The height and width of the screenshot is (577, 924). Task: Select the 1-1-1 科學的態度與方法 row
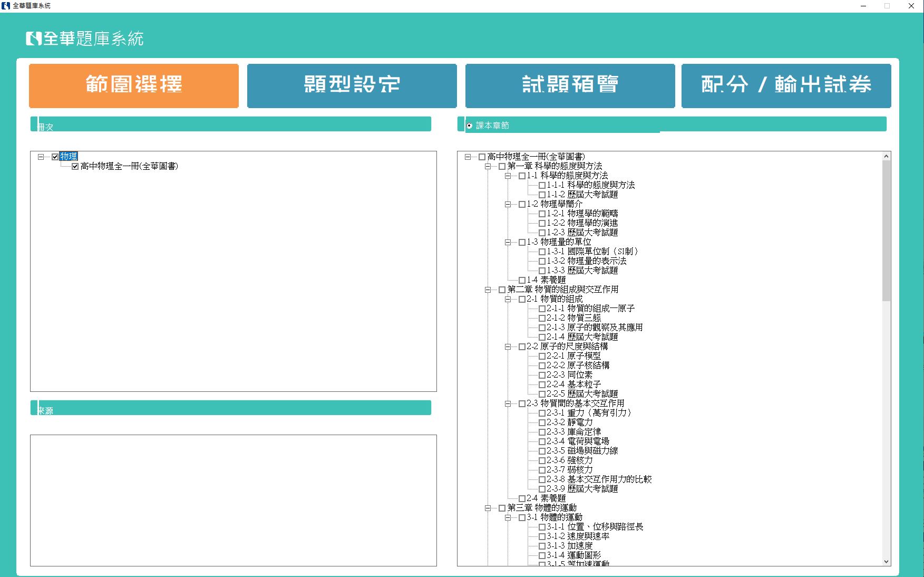coord(590,185)
